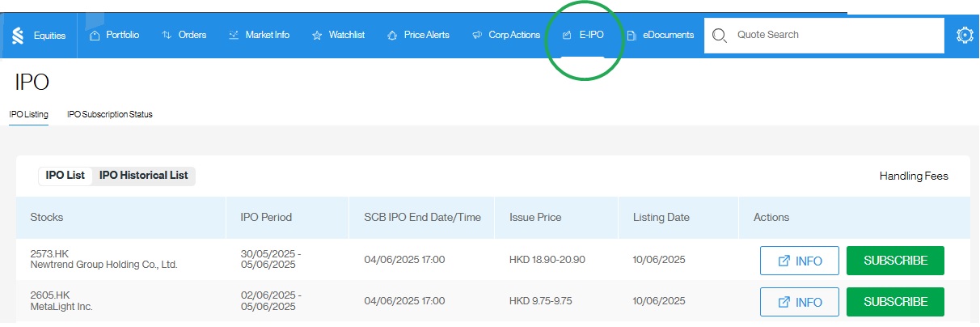The height and width of the screenshot is (327, 980).
Task: Click issue price HKD 9.75-9.75
Action: (x=540, y=301)
